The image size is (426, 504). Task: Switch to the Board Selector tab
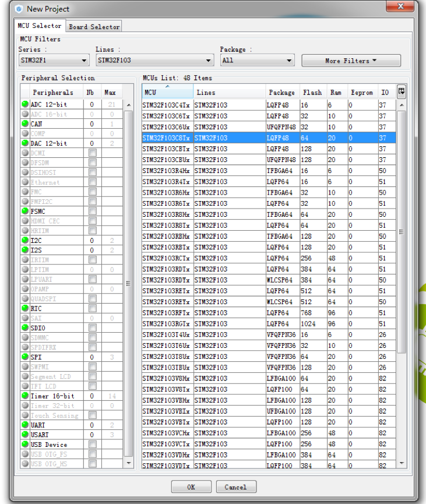(x=94, y=27)
